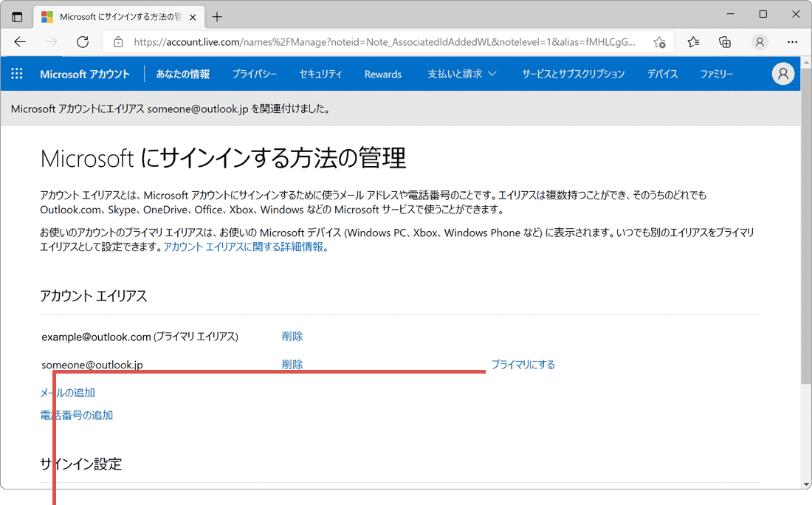Delete the someone@outlook.jp alias
The width and height of the screenshot is (812, 505).
coord(292,364)
